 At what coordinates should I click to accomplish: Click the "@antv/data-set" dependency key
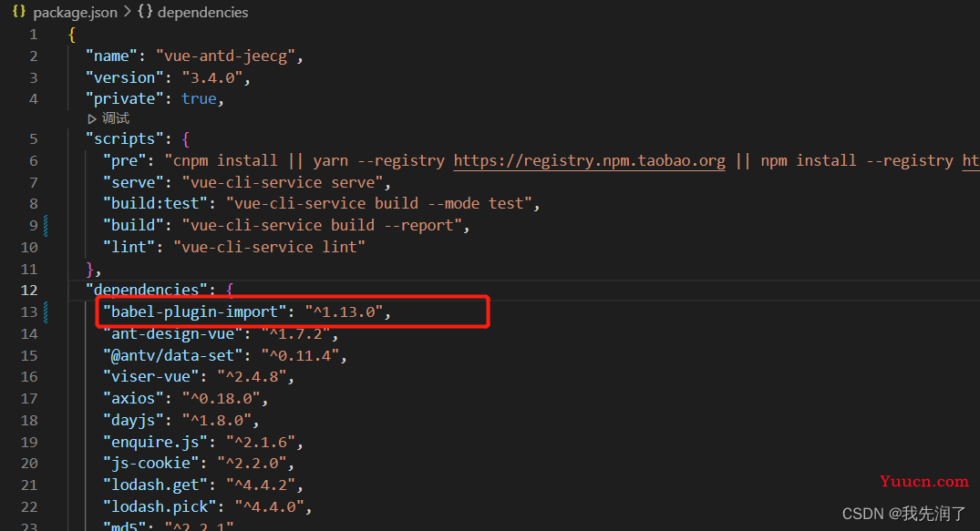click(172, 355)
